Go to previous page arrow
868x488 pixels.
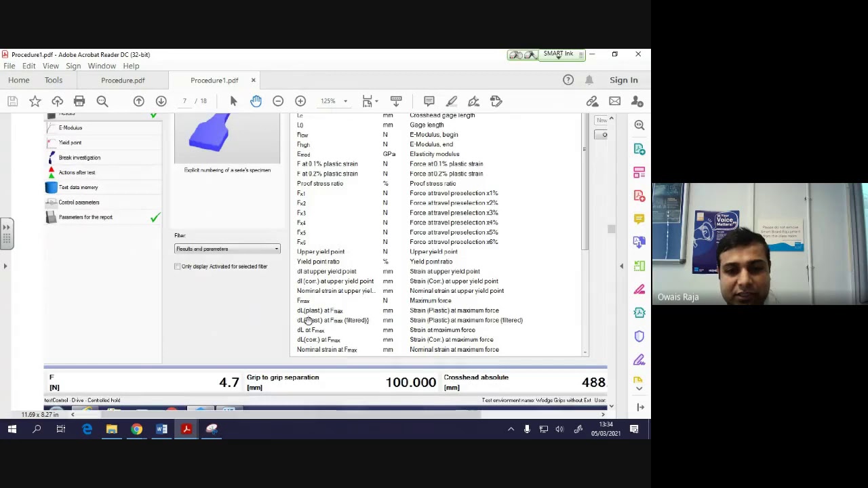(138, 101)
